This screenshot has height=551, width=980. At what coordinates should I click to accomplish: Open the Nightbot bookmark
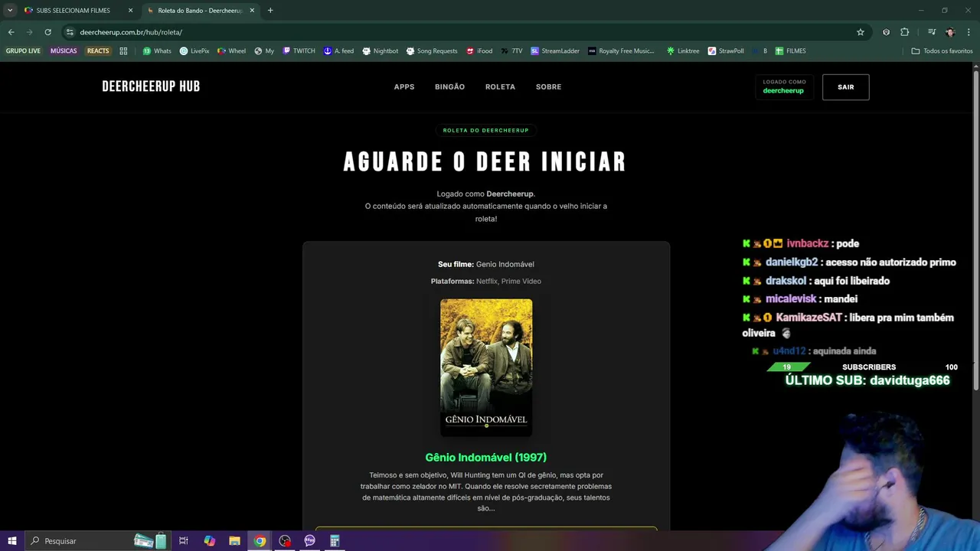point(381,51)
